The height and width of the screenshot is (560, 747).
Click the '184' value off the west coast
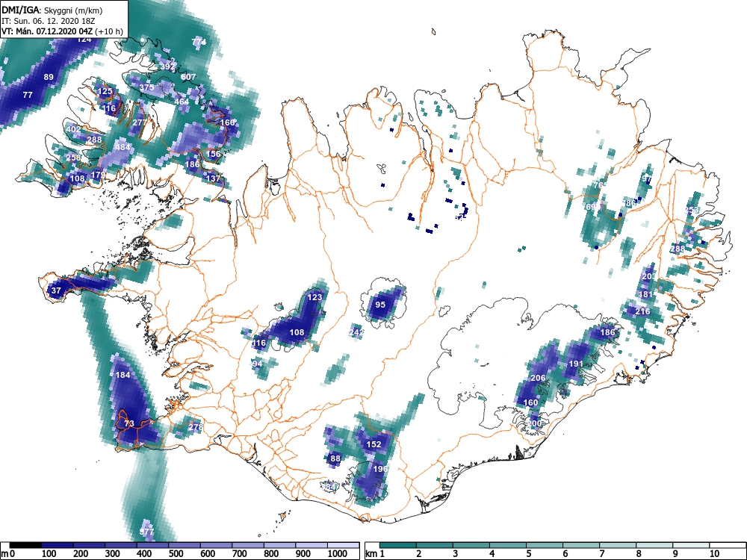pos(123,375)
